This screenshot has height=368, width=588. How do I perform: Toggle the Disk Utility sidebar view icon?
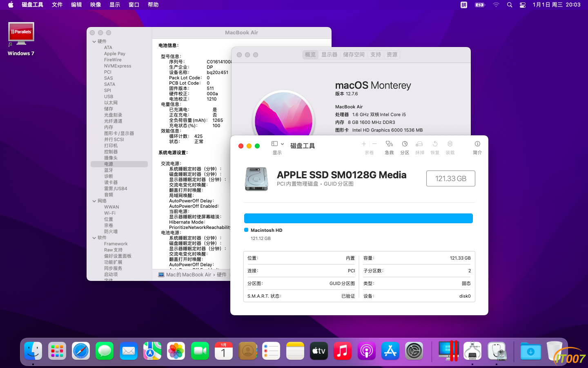[275, 144]
